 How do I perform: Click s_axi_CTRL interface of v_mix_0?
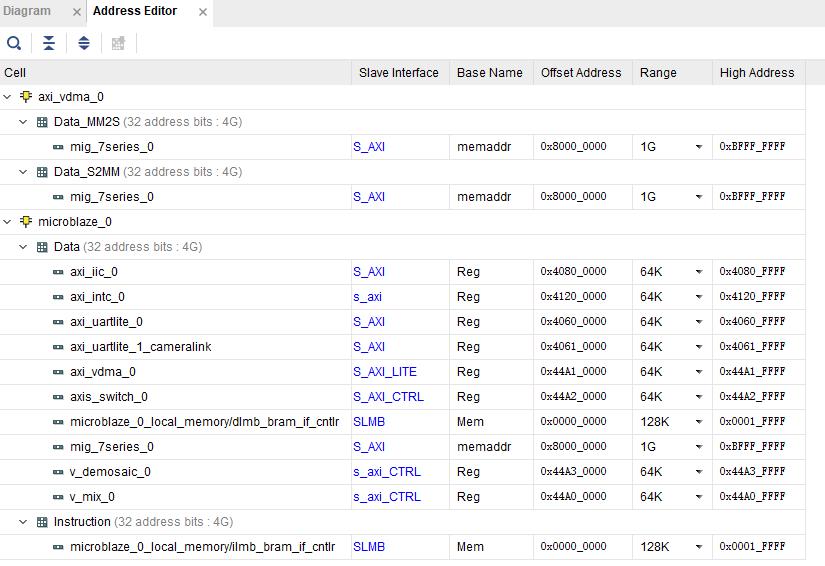(x=387, y=497)
